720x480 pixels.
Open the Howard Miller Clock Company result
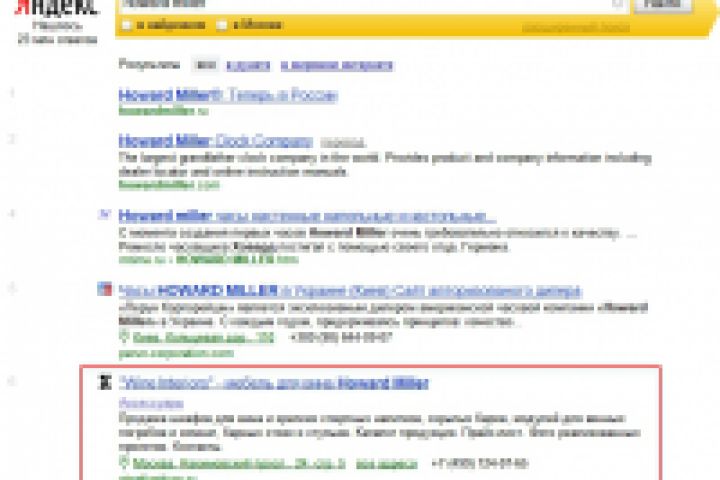tap(215, 141)
